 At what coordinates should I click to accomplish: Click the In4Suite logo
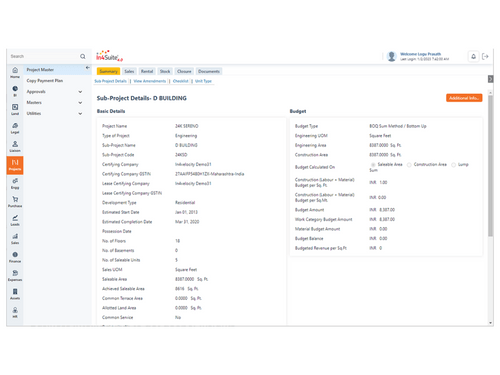(x=109, y=56)
